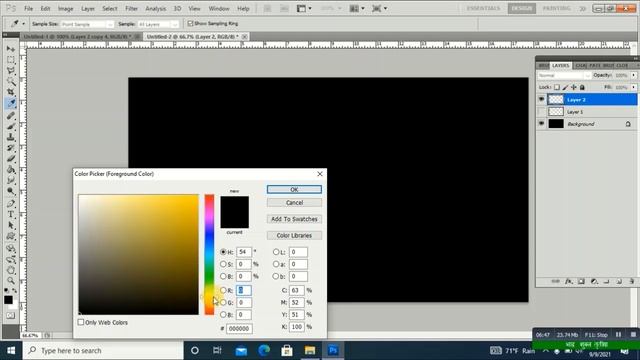Select the Horizontal Type tool

click(x=11, y=214)
